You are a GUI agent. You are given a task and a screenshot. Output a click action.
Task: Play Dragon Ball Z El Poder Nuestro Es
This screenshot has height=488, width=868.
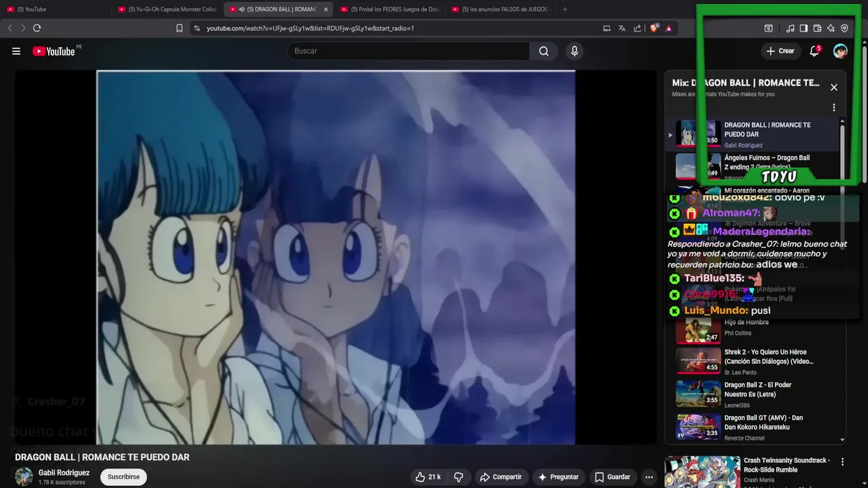pyautogui.click(x=753, y=394)
